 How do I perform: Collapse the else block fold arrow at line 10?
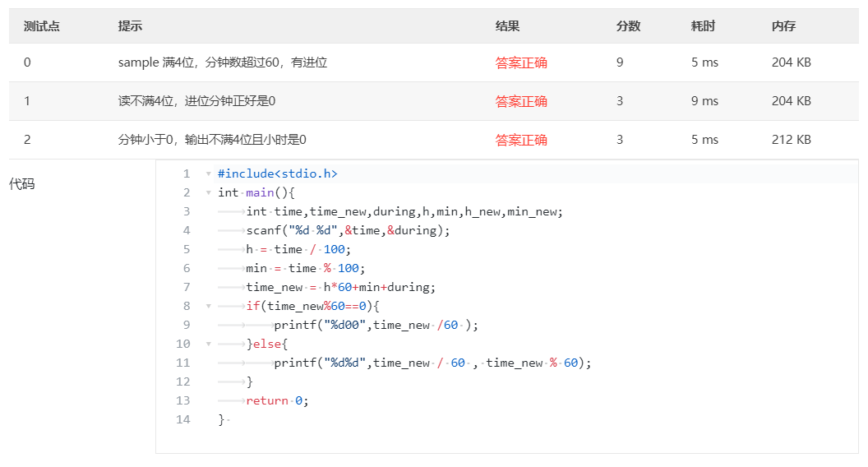(209, 344)
